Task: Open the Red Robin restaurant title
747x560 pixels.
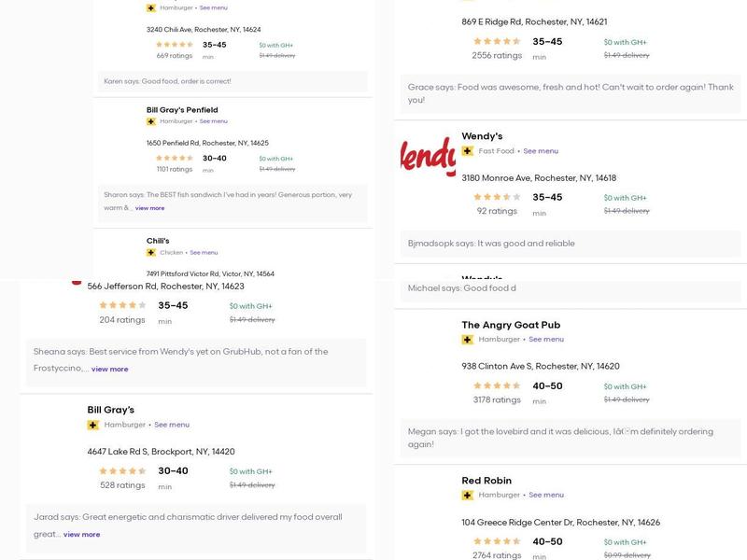Action: click(x=486, y=481)
